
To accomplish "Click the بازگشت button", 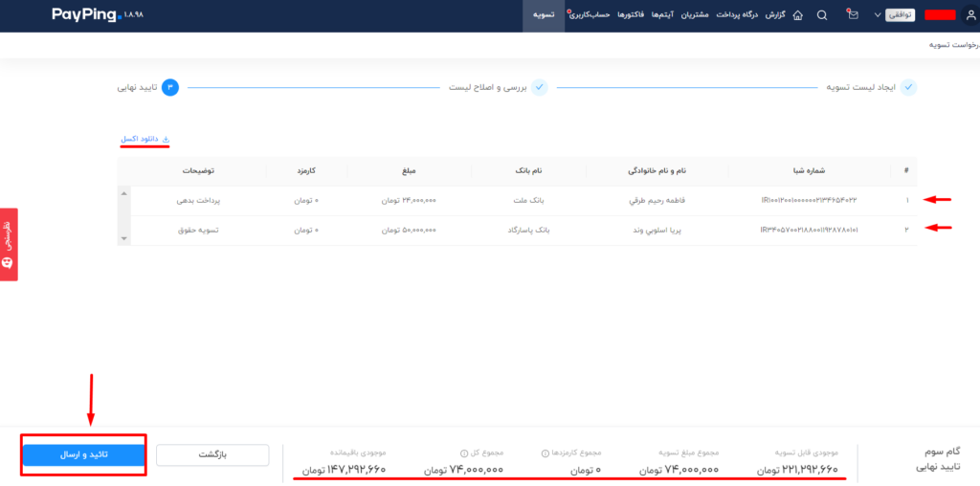I will click(x=212, y=454).
